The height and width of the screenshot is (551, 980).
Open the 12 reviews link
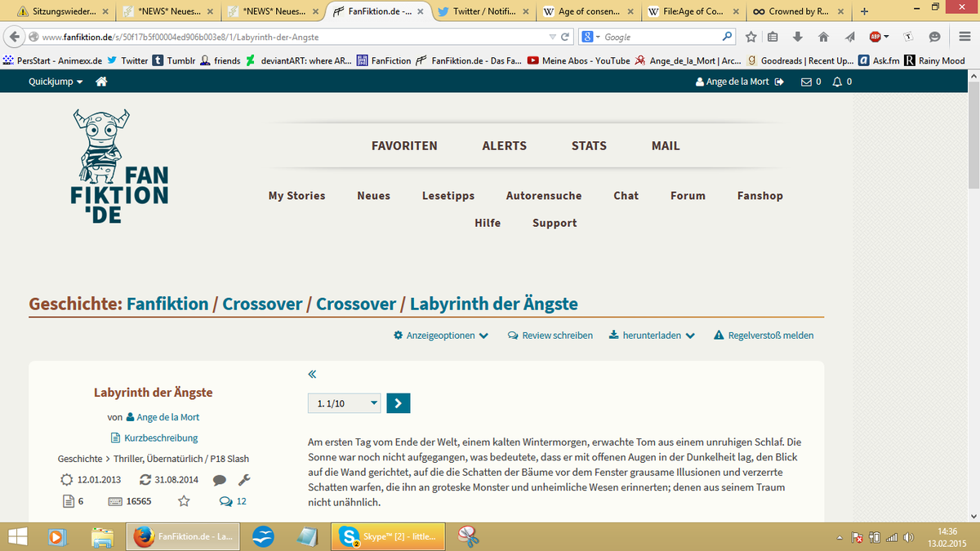click(x=233, y=501)
